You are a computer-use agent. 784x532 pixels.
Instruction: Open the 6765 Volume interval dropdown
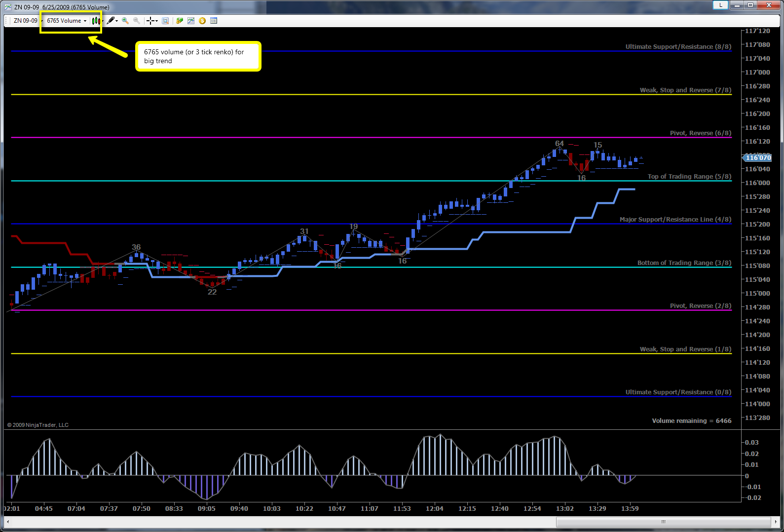67,21
